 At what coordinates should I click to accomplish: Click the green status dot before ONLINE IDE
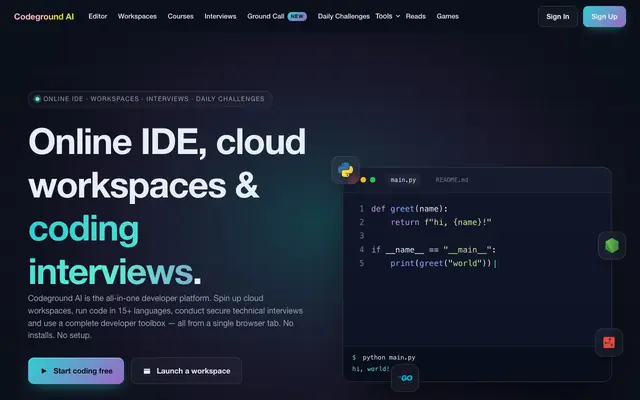coord(37,99)
